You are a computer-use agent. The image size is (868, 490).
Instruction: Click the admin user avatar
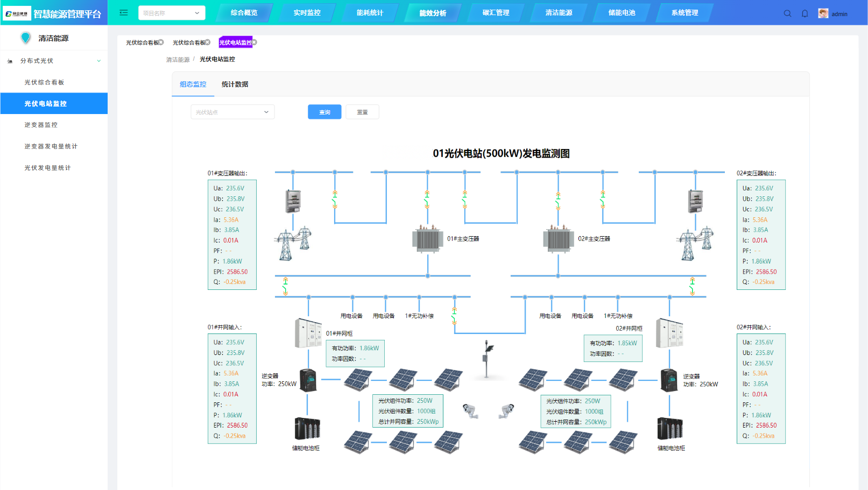coord(823,13)
